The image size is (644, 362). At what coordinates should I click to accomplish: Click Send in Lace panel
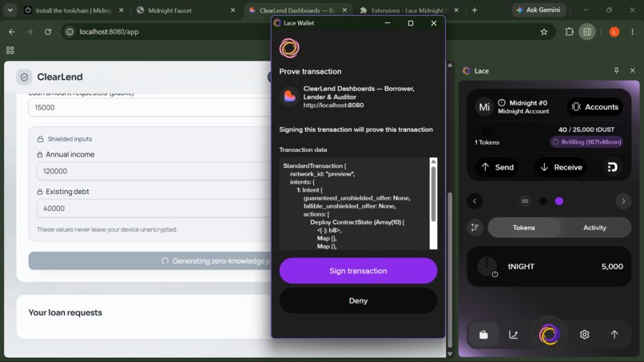pos(497,167)
